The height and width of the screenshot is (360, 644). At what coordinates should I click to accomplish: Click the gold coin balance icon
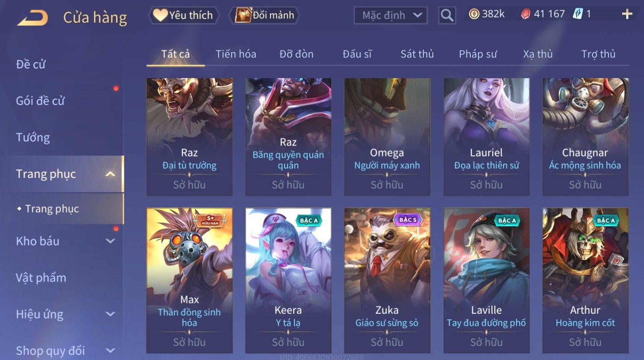(x=474, y=14)
